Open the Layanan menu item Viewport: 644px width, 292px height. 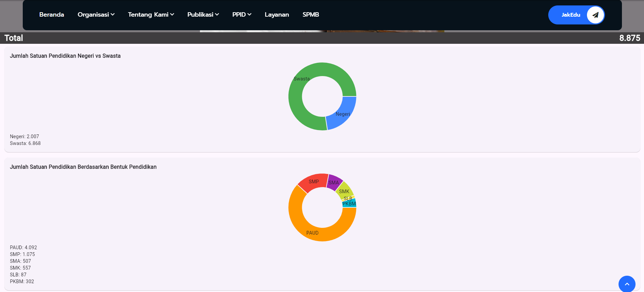click(x=277, y=15)
